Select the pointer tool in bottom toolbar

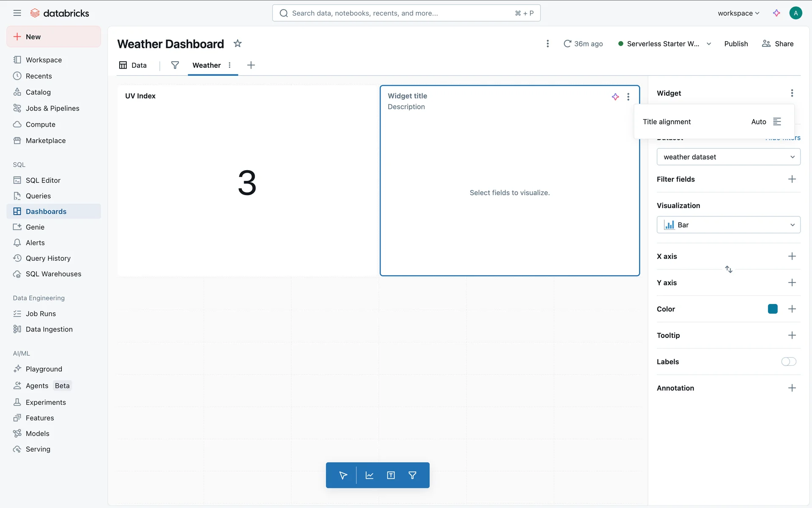point(343,475)
